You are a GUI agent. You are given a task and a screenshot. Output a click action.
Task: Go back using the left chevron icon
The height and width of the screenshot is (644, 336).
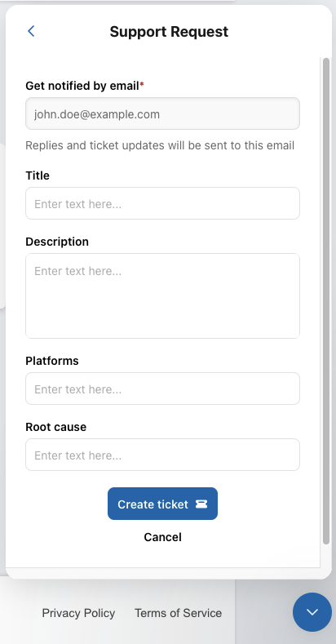pos(31,31)
